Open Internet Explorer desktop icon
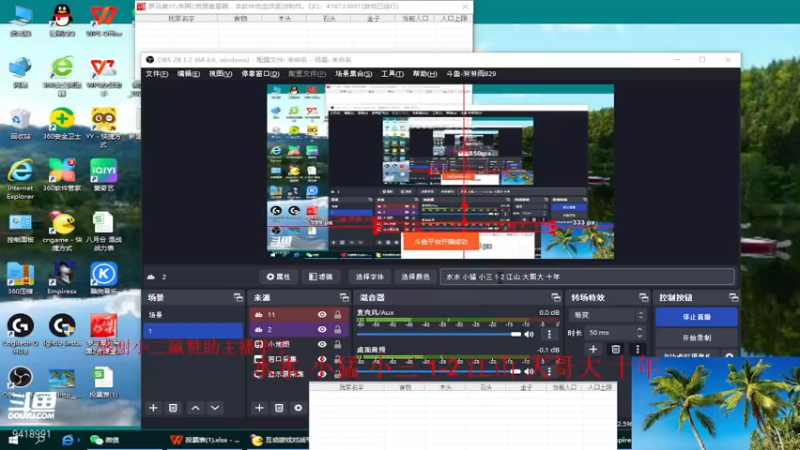 (x=20, y=179)
